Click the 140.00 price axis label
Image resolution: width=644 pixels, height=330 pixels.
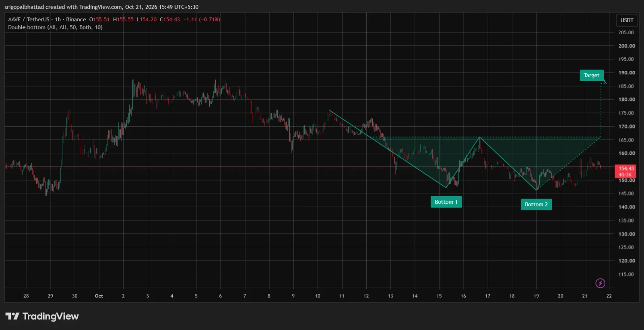626,207
